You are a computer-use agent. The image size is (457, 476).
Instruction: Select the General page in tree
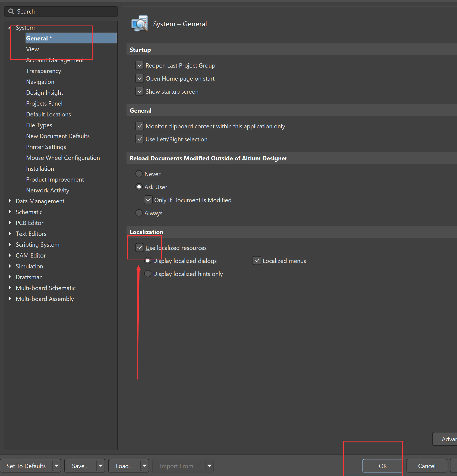(71, 38)
